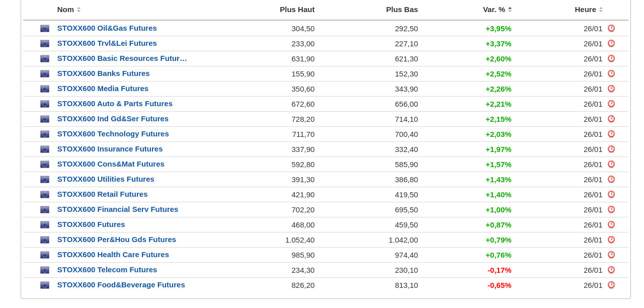Open the STOXX600 Per&Hou Gds Futures link
The width and height of the screenshot is (644, 308).
(116, 240)
